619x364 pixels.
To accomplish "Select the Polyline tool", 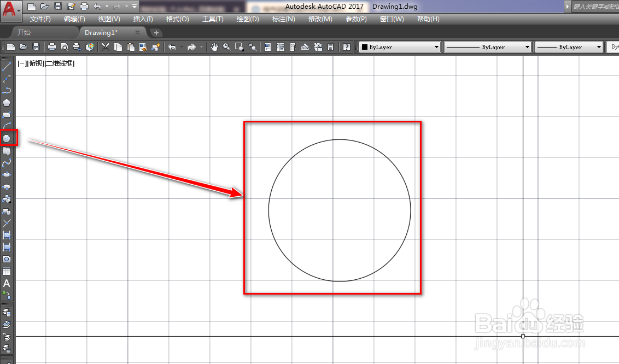I will [7, 91].
